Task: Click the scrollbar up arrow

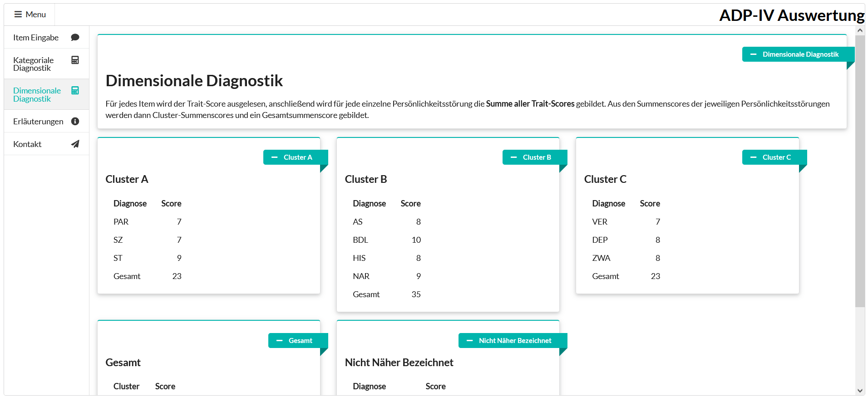Action: tap(860, 30)
